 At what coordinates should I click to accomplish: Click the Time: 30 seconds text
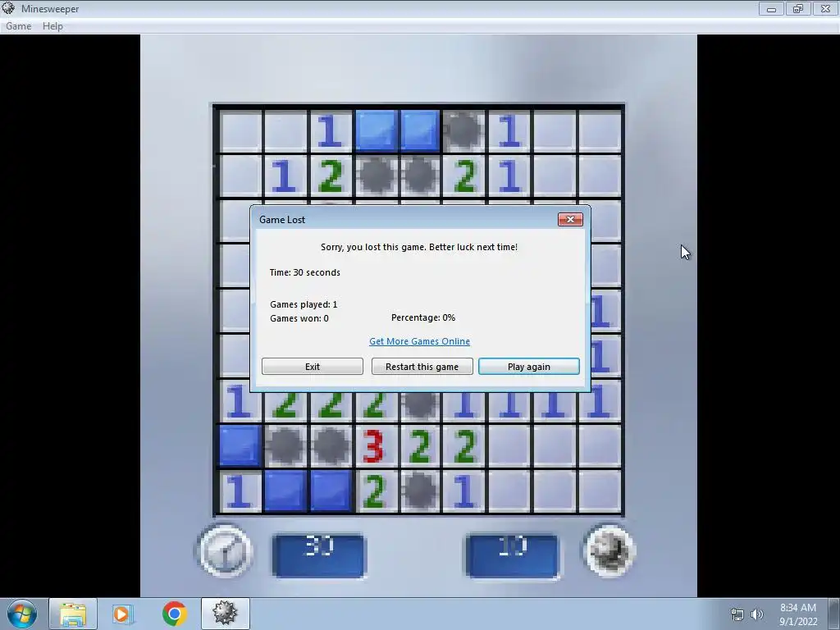click(305, 272)
